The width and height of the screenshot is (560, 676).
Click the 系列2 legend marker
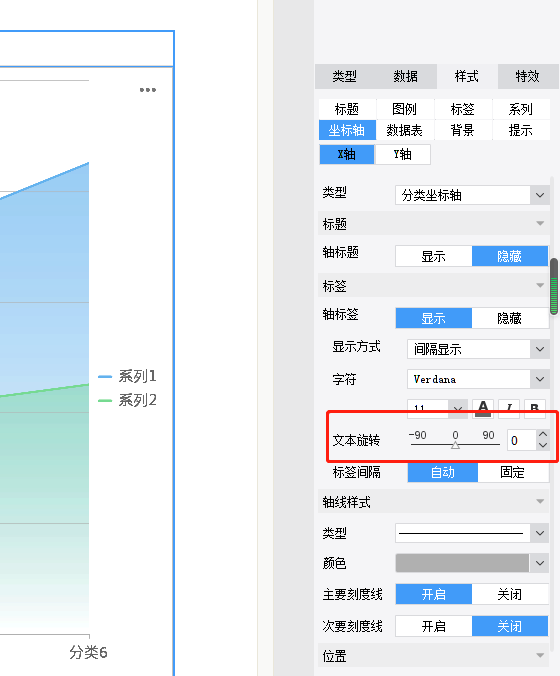pyautogui.click(x=105, y=401)
